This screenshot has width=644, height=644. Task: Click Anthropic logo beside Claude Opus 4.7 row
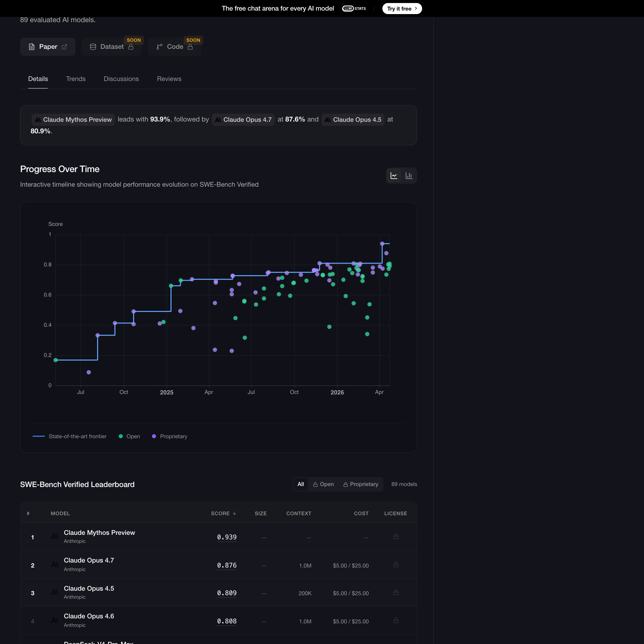pos(55,565)
